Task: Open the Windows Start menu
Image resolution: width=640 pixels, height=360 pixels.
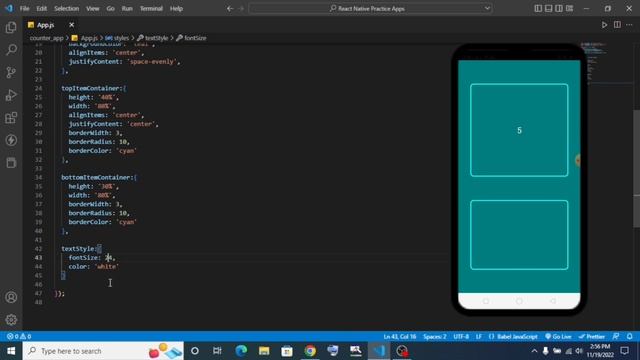Action: click(x=11, y=351)
